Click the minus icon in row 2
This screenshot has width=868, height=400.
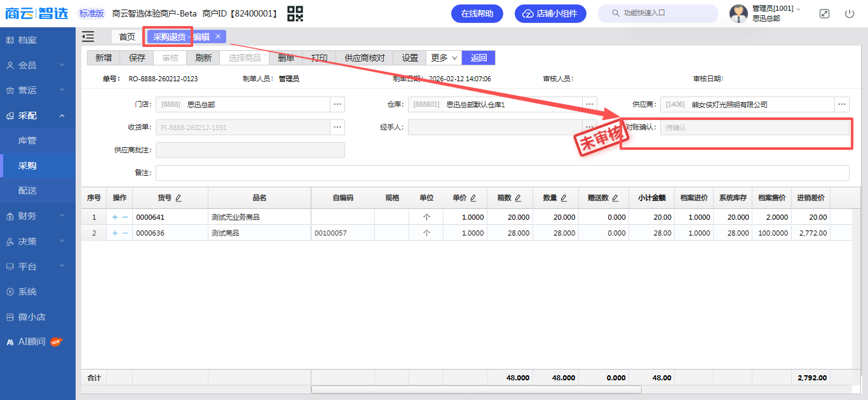125,233
